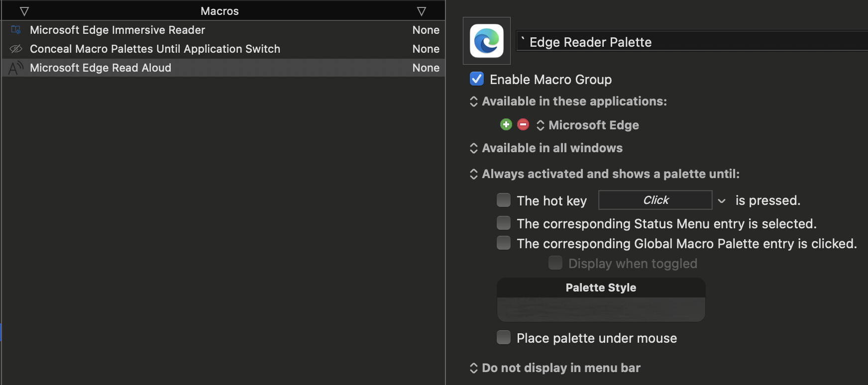Open Available in all windows popup
Image resolution: width=868 pixels, height=385 pixels.
tap(546, 148)
